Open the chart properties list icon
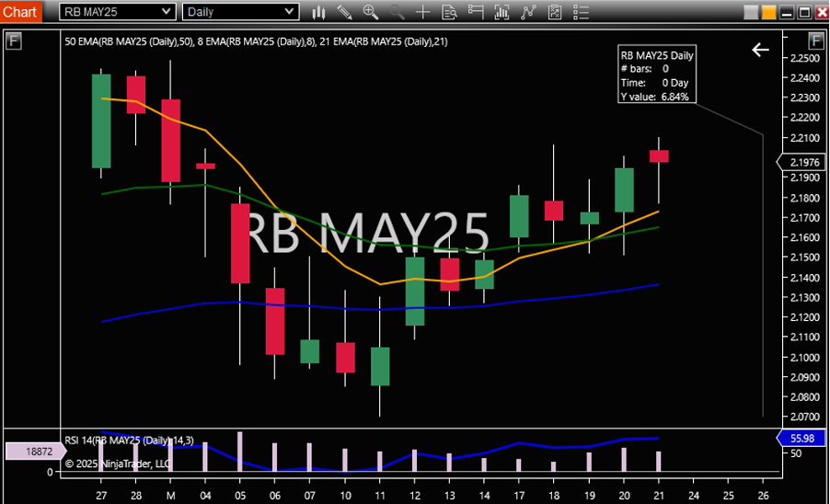This screenshot has height=504, width=830. coord(581,12)
